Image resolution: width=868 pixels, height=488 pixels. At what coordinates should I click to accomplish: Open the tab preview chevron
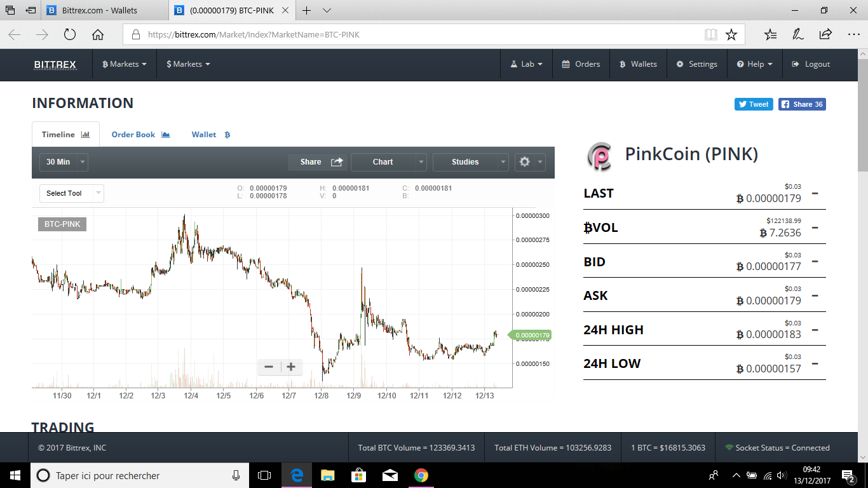(x=327, y=10)
